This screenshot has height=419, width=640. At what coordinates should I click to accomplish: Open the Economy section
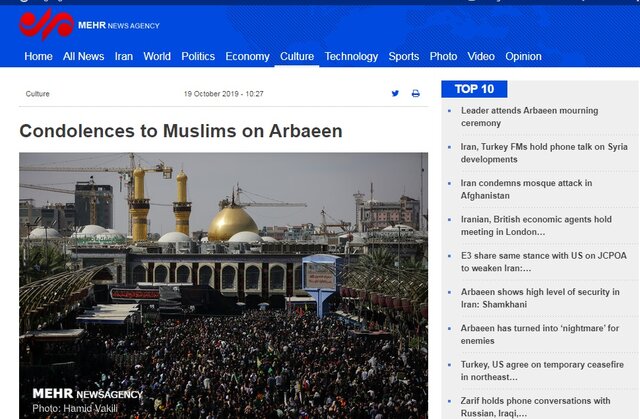pos(247,57)
